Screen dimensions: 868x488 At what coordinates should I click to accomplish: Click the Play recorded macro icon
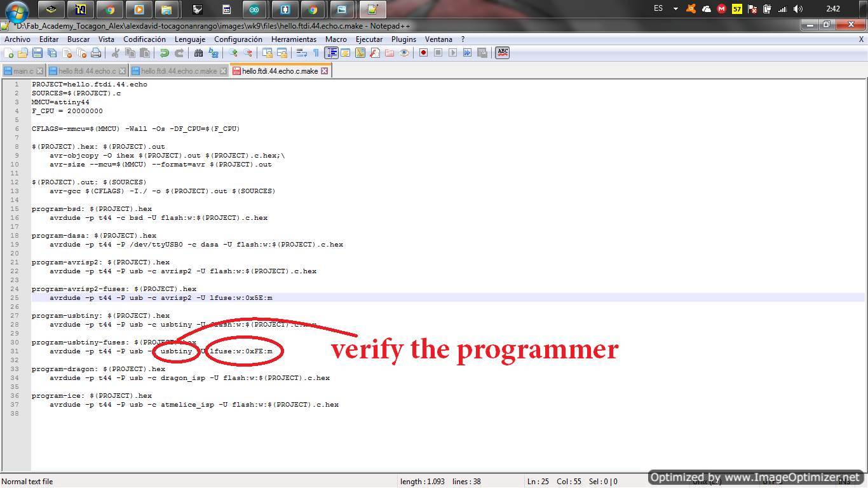point(452,53)
